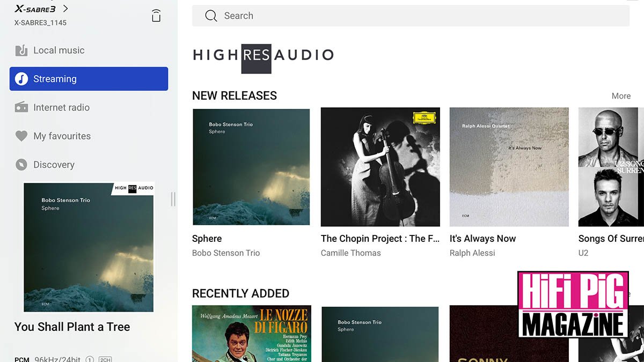Image resolution: width=644 pixels, height=362 pixels.
Task: Open the Sphere album title link
Action: click(207, 239)
